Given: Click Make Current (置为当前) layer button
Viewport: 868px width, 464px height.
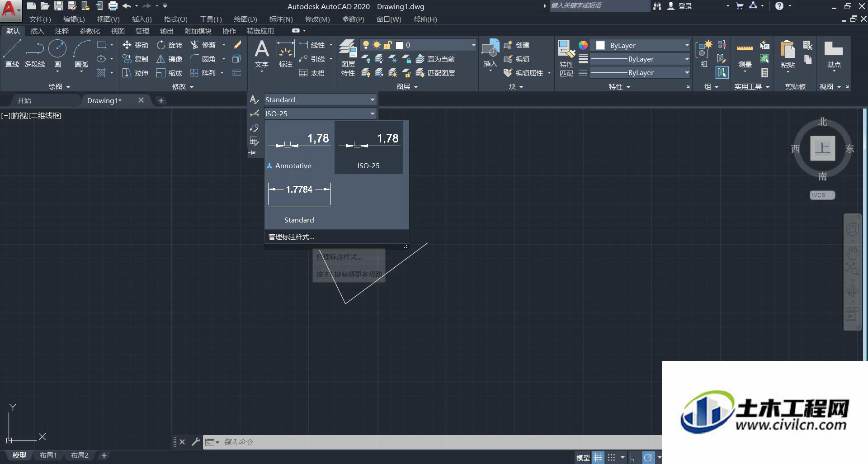Looking at the screenshot, I should pos(435,59).
